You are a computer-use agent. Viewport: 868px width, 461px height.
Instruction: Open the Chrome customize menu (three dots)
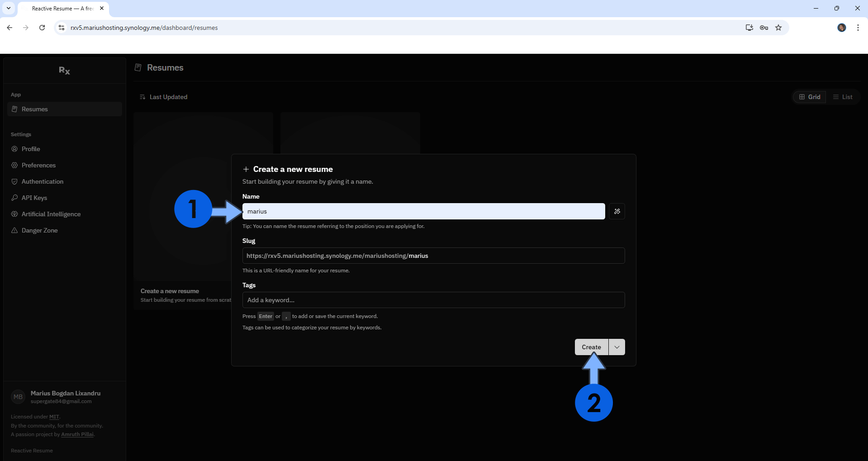(858, 28)
